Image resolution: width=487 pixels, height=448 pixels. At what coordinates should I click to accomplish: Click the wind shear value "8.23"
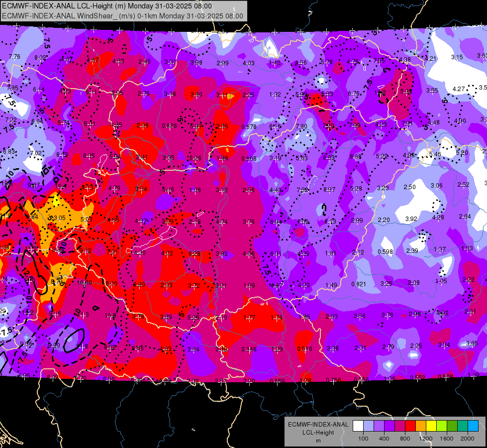(x=381, y=124)
